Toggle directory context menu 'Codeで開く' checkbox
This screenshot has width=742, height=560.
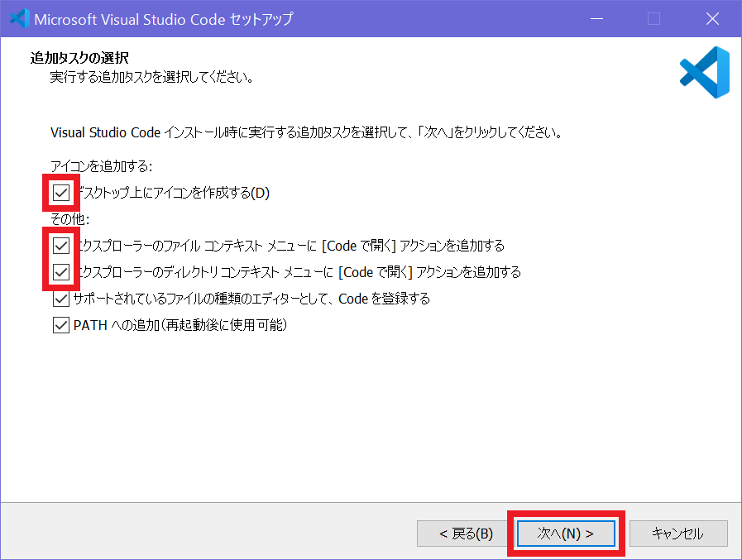60,272
